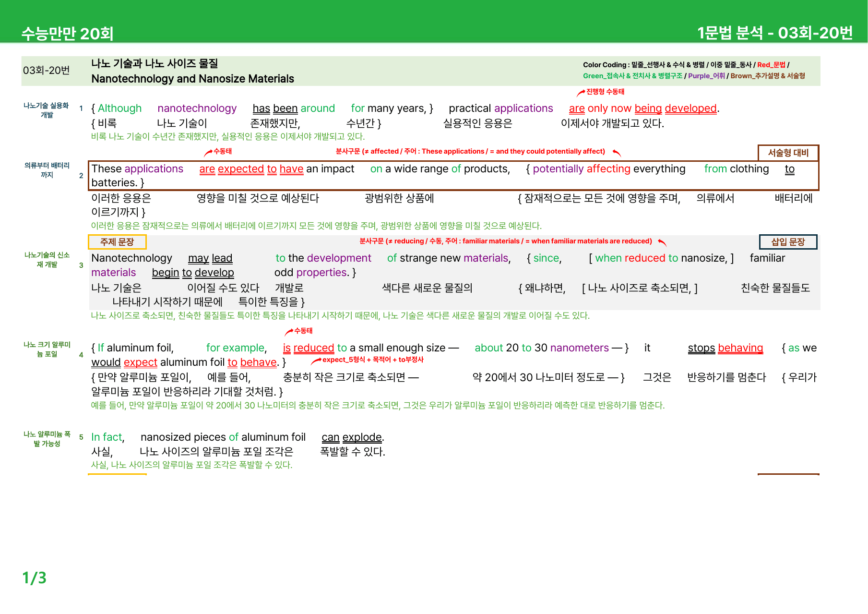Click the green translation line ending '이제서야 개발되고 있다.'

(228, 136)
